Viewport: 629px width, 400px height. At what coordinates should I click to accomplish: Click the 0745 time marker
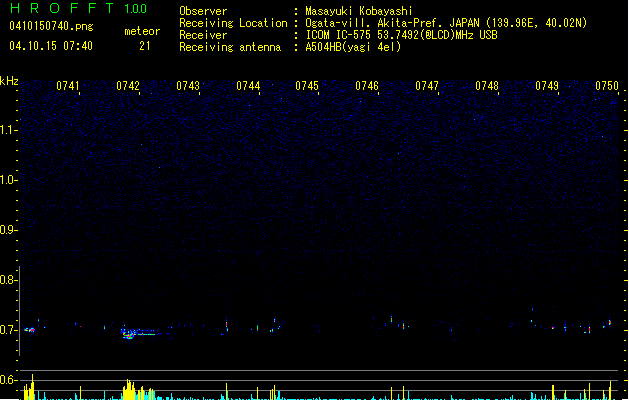[x=307, y=86]
